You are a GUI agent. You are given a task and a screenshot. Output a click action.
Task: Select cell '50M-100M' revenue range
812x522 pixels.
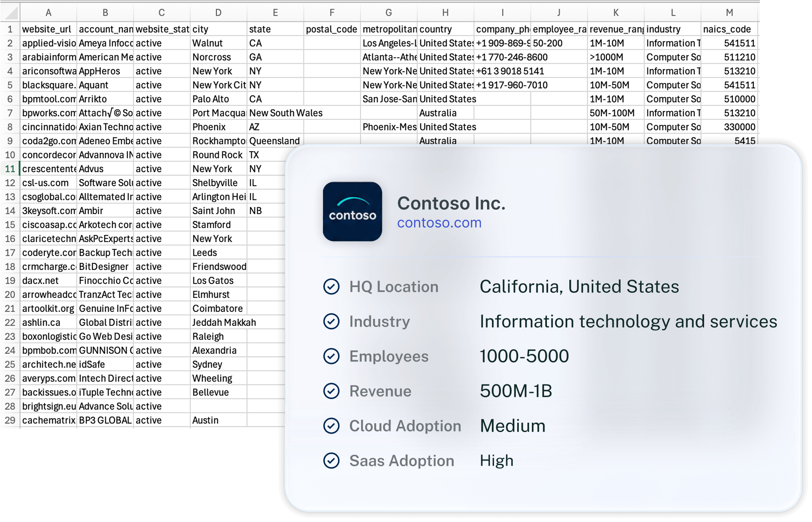click(616, 113)
